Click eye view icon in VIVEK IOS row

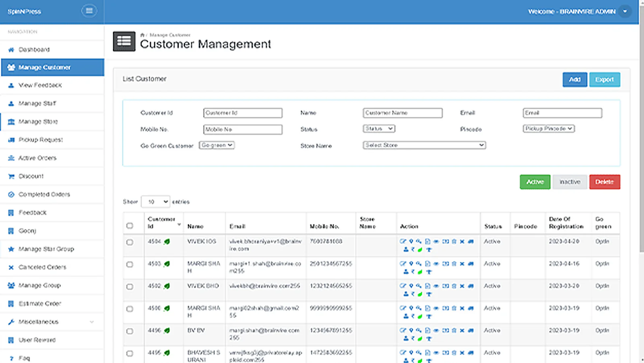[436, 241]
